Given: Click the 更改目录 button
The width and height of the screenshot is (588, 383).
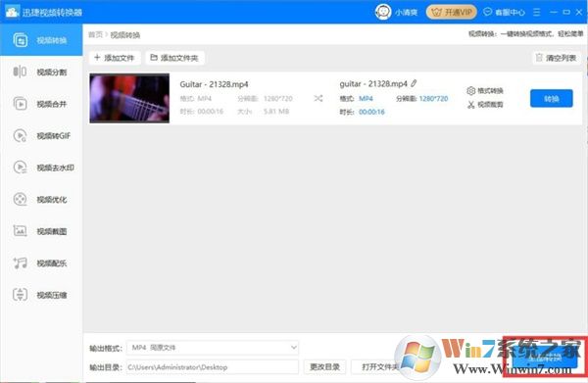Looking at the screenshot, I should click(x=324, y=367).
